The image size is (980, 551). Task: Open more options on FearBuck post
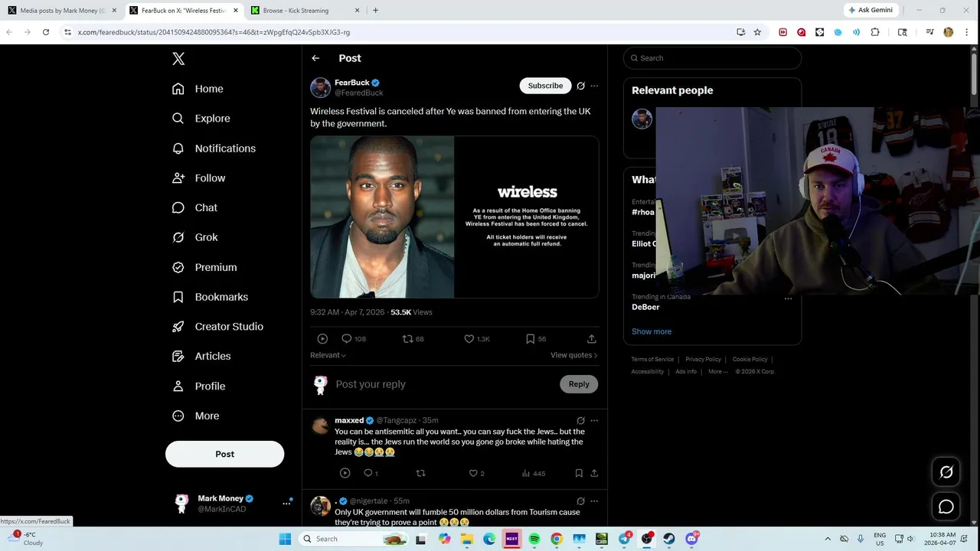594,86
